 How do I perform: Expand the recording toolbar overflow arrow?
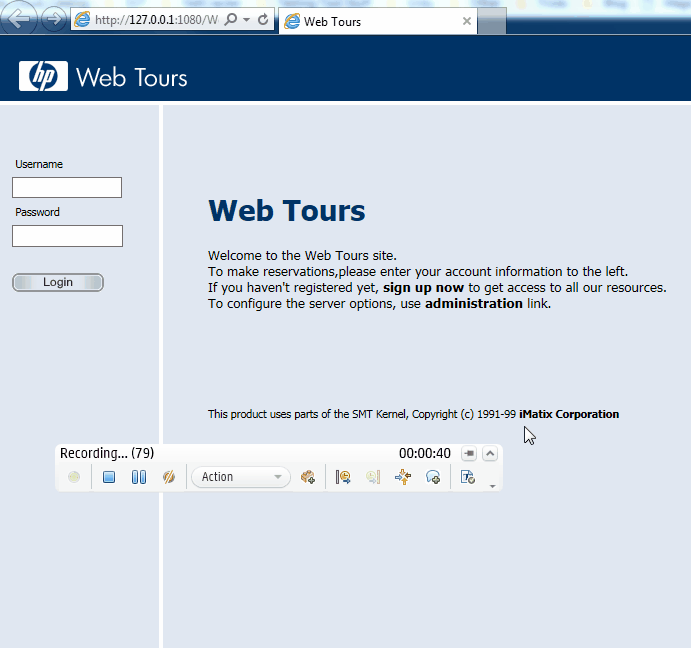click(x=491, y=486)
